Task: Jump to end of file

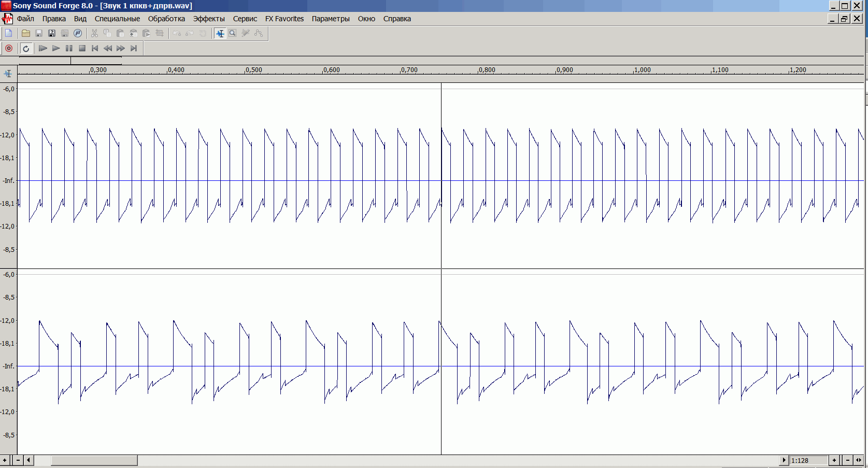Action: coord(134,48)
